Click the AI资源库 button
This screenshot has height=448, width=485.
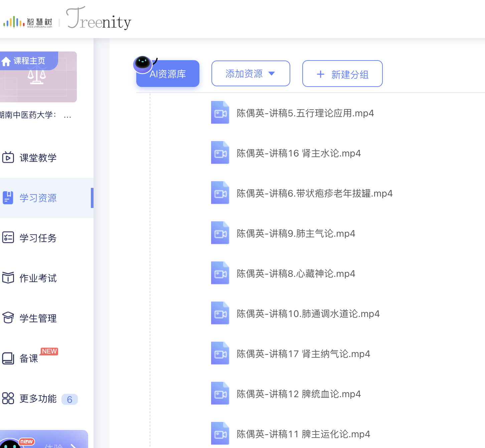(168, 74)
